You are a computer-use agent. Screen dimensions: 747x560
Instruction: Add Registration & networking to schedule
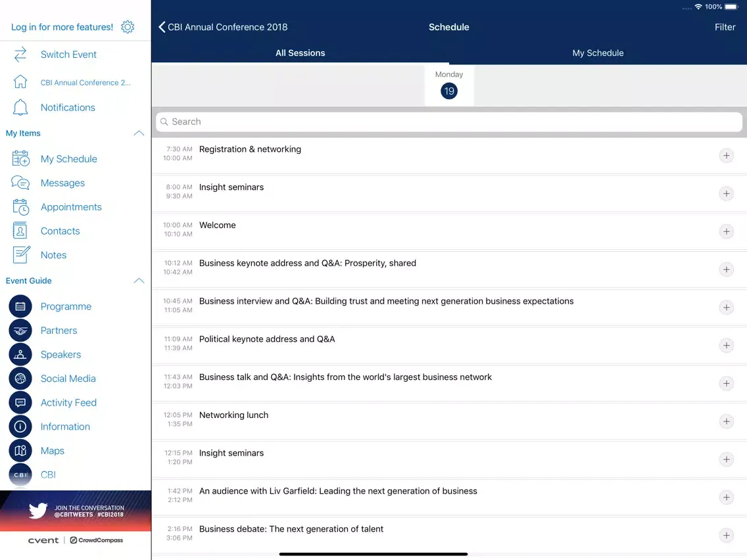tap(726, 156)
